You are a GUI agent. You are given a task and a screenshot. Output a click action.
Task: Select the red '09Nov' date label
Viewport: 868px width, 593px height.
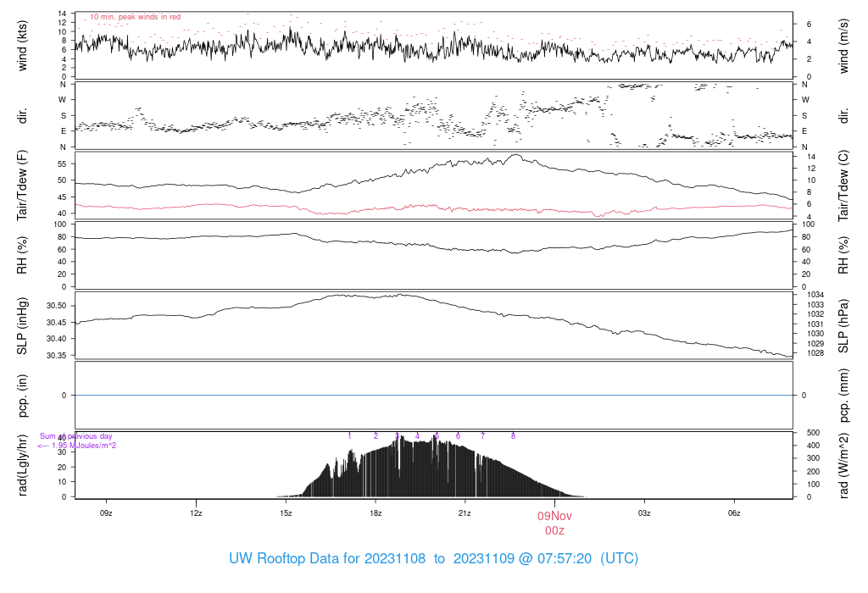pos(554,516)
